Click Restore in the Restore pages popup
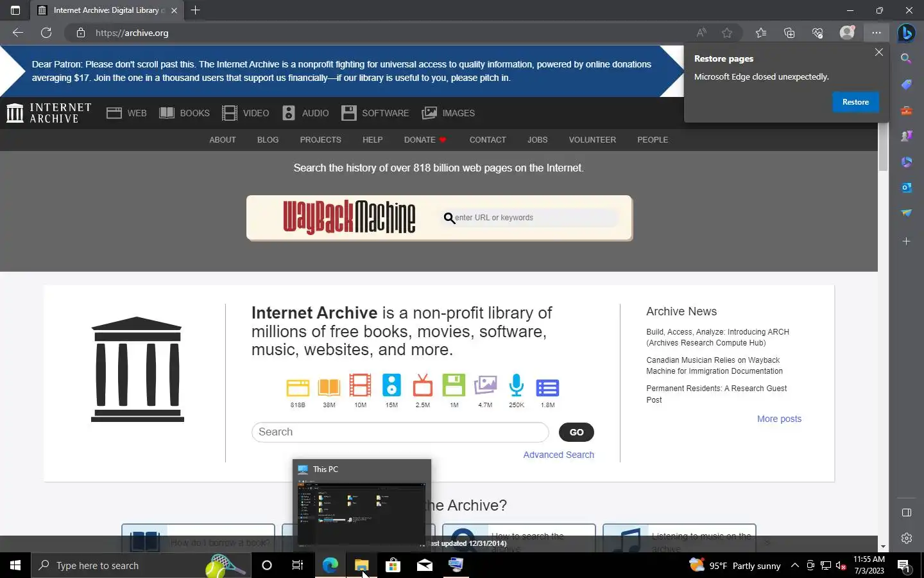Screen dimensions: 924x578 point(855,102)
